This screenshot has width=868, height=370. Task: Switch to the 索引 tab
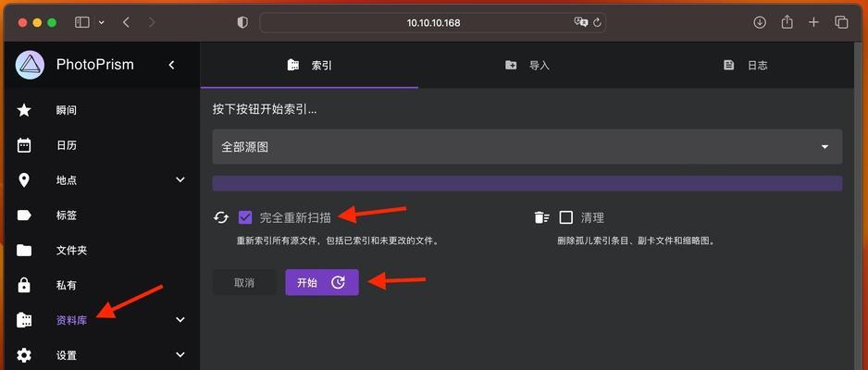[309, 66]
